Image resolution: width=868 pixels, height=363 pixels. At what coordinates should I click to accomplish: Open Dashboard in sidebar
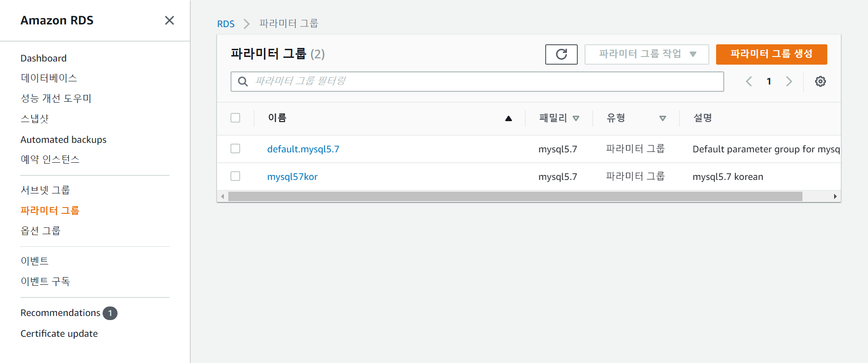click(x=43, y=58)
